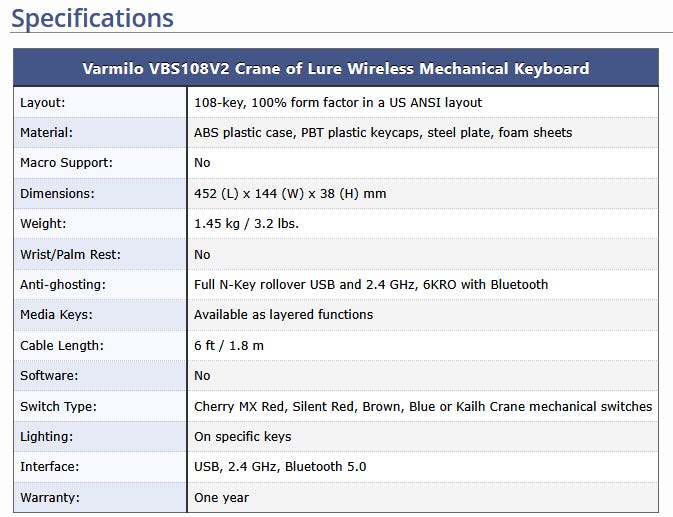The image size is (673, 517).
Task: Select the One year warranty value
Action: tap(221, 497)
